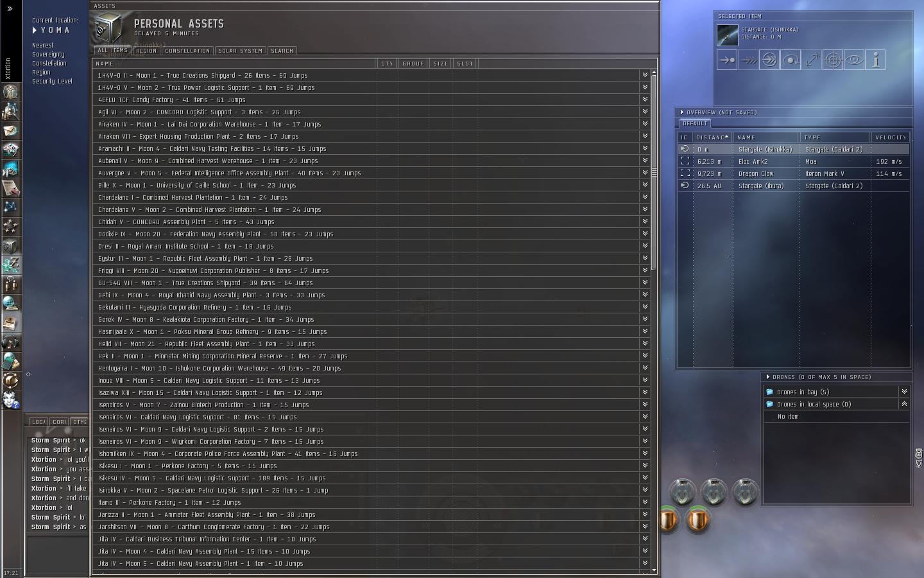Select the Dragon Clow overview row
Image resolution: width=924 pixels, height=578 pixels.
(794, 173)
